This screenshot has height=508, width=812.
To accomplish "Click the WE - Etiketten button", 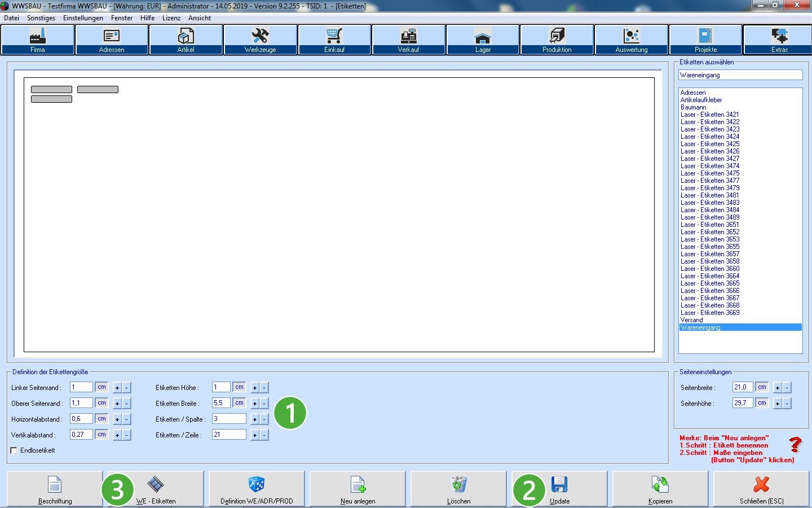I will point(156,489).
